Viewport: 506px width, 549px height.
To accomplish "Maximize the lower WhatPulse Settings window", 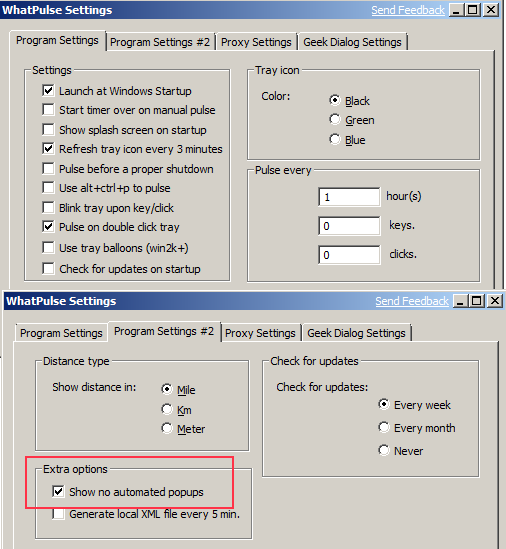I will pyautogui.click(x=477, y=301).
